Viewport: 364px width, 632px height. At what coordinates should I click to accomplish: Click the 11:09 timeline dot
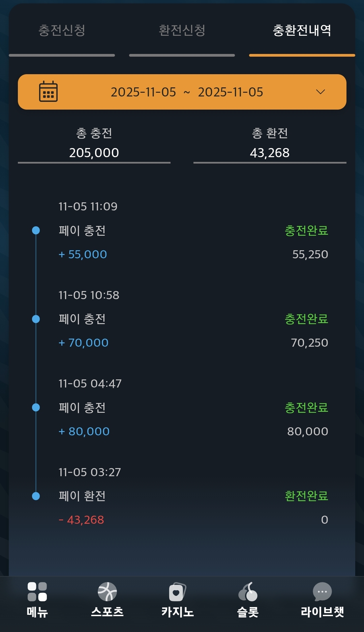tap(36, 230)
